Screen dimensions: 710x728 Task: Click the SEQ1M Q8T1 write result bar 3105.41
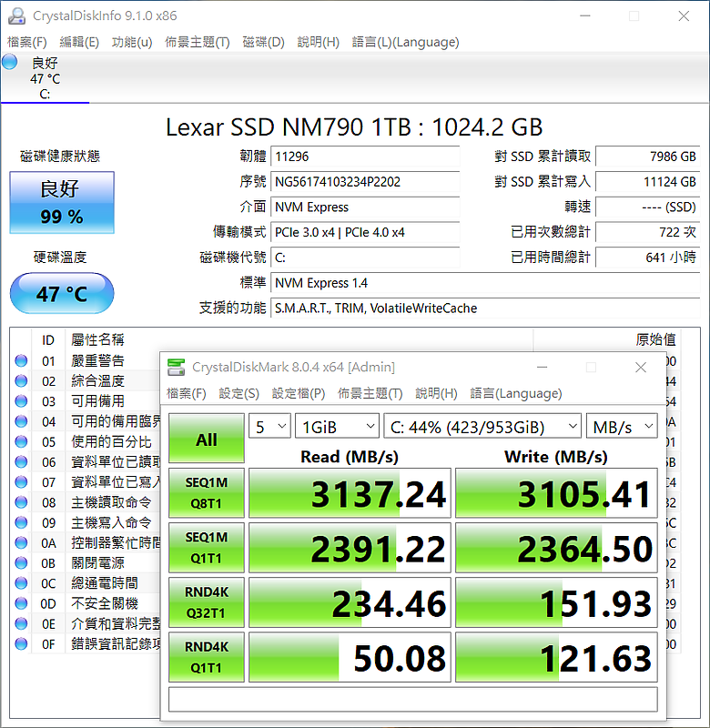pyautogui.click(x=556, y=493)
